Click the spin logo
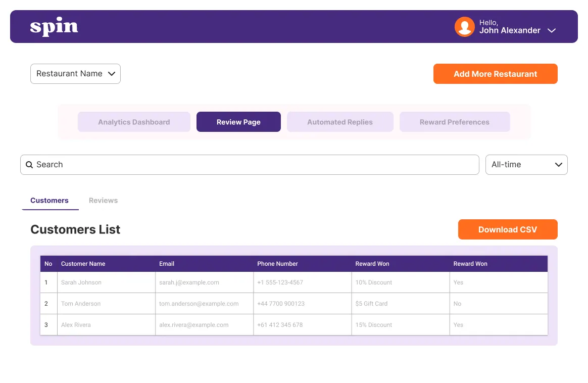588x383 pixels. (54, 27)
